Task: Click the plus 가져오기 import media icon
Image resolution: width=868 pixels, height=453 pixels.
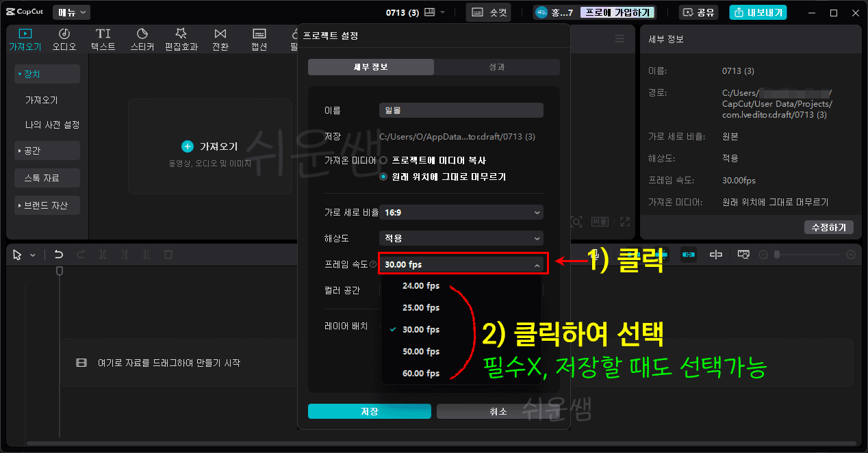Action: click(188, 146)
